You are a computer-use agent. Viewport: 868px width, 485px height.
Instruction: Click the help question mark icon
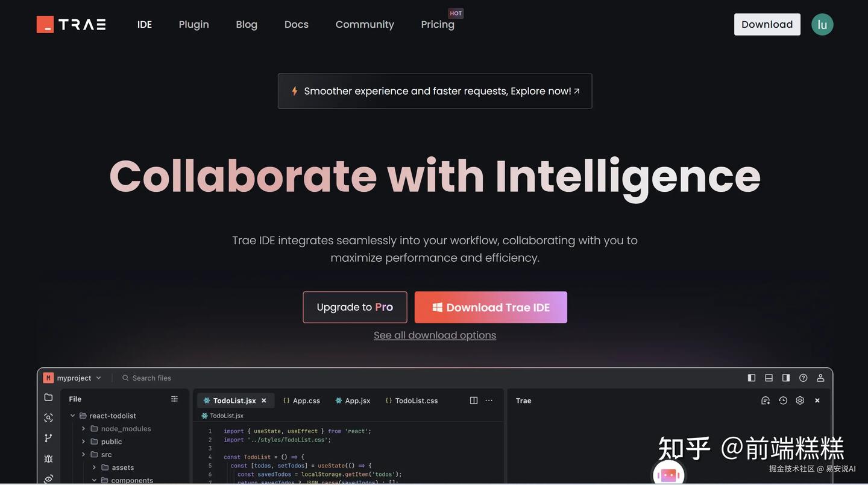pos(803,378)
